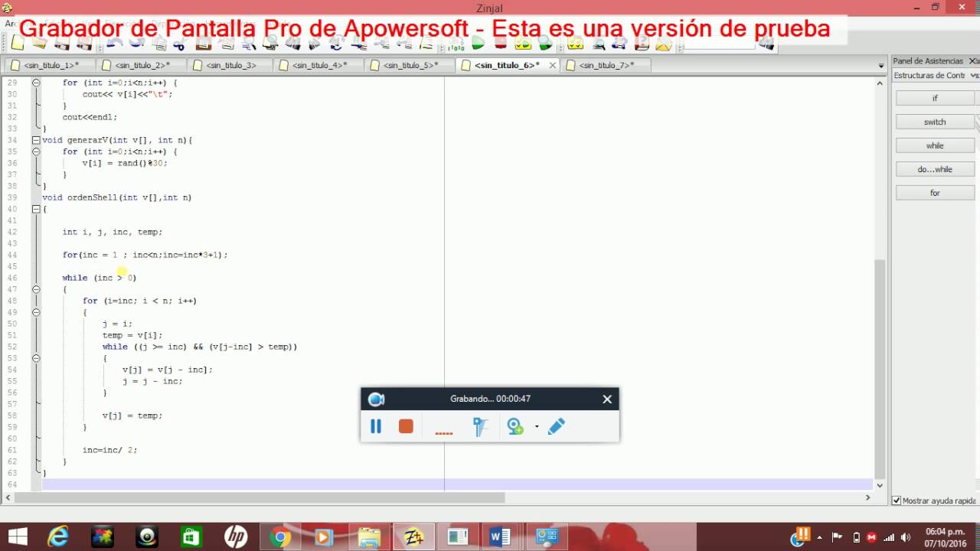This screenshot has width=980, height=551.
Task: Collapse the for loop fold at line 35
Action: click(36, 152)
